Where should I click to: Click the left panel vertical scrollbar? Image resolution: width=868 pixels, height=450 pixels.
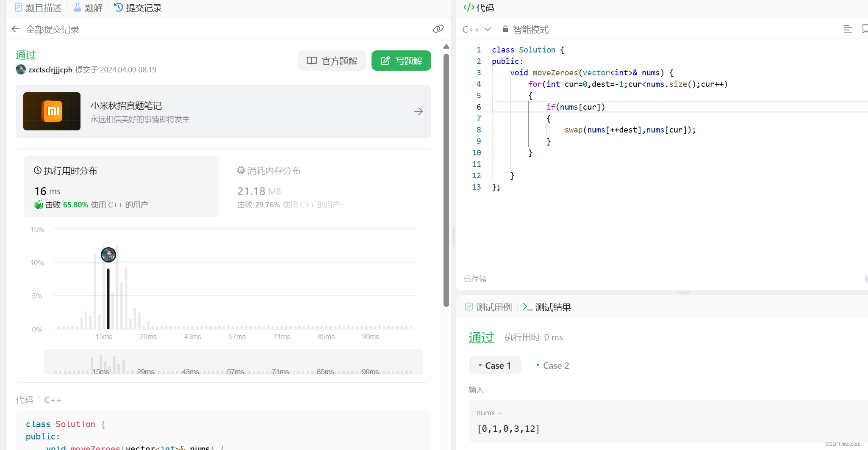coord(446,180)
